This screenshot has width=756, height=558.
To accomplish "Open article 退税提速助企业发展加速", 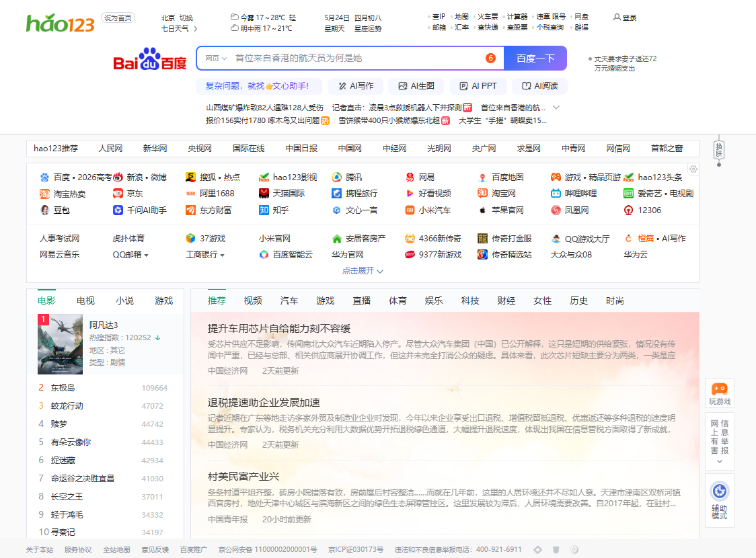I will (264, 403).
